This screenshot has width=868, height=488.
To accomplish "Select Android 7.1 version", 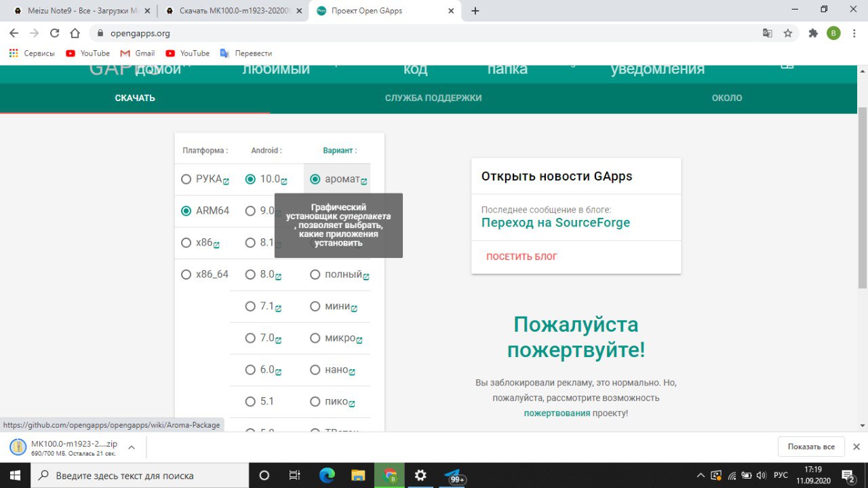I will coord(250,306).
